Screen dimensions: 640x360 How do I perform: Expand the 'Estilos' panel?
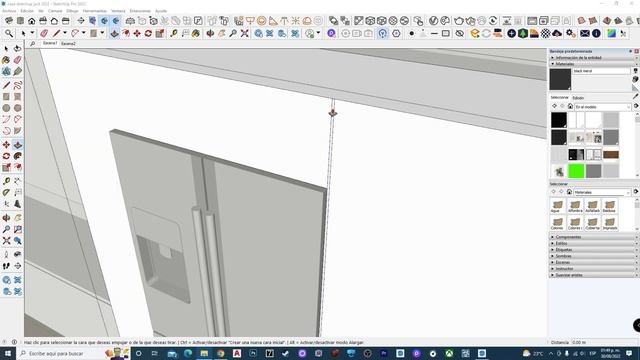click(x=593, y=243)
